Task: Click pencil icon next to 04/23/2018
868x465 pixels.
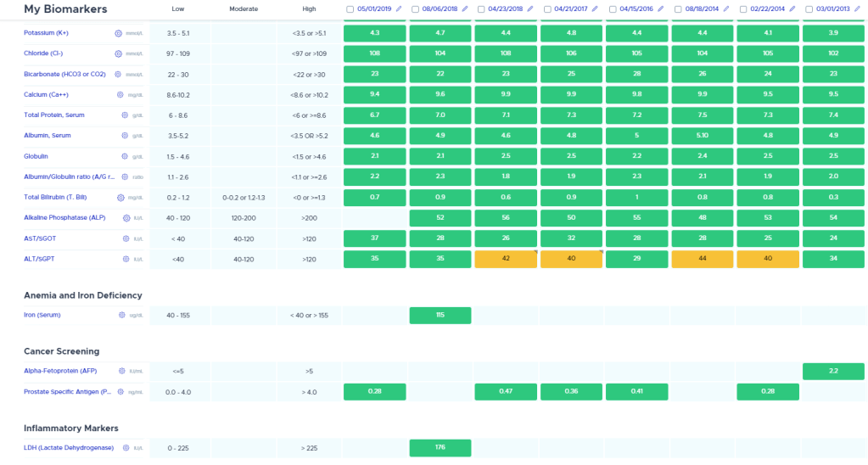Action: (529, 9)
